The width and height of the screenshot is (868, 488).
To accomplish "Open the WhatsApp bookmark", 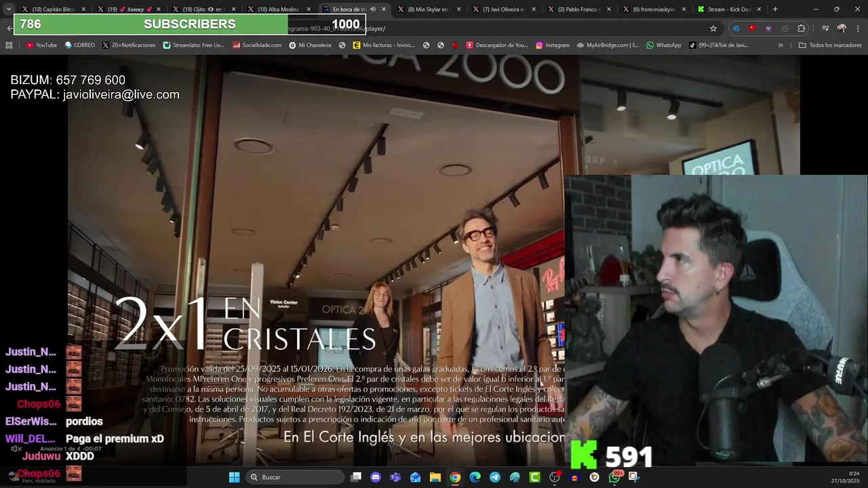I will (x=664, y=45).
